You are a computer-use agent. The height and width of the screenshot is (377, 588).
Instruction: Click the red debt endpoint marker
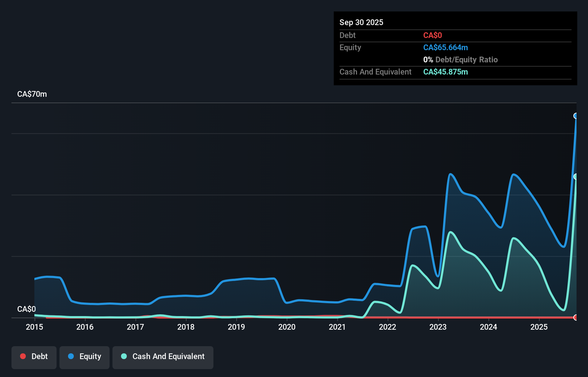click(x=575, y=318)
